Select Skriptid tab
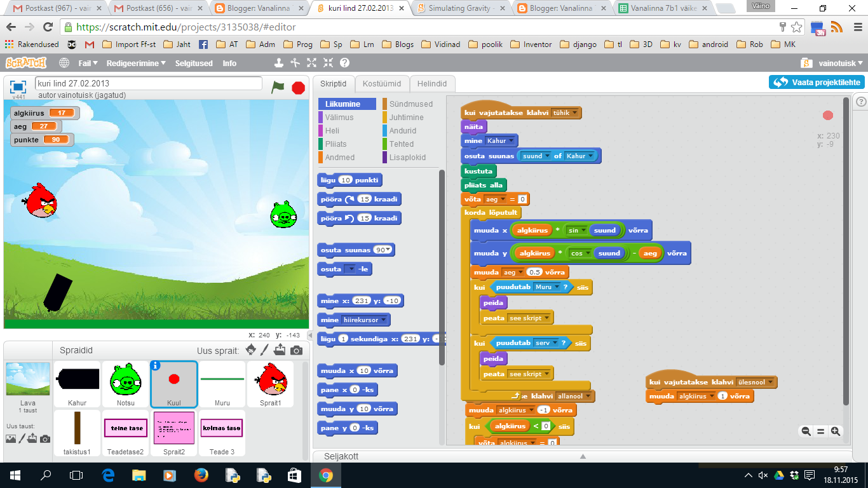 [x=333, y=84]
